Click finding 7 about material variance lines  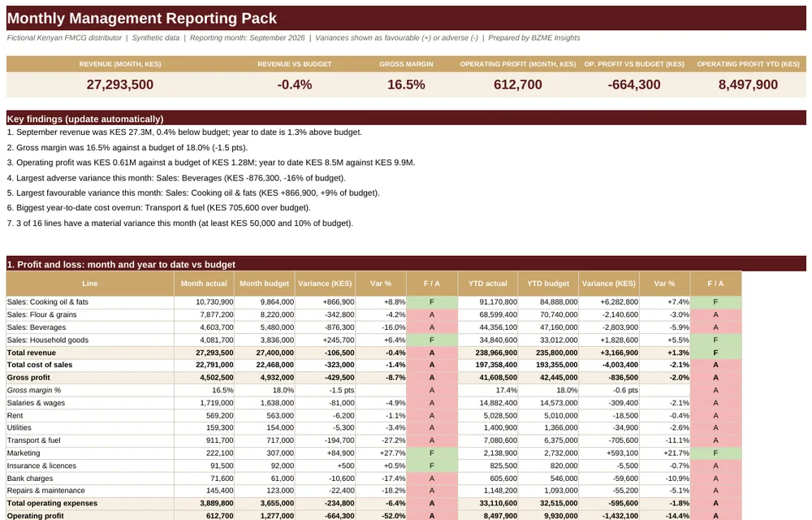pos(179,223)
